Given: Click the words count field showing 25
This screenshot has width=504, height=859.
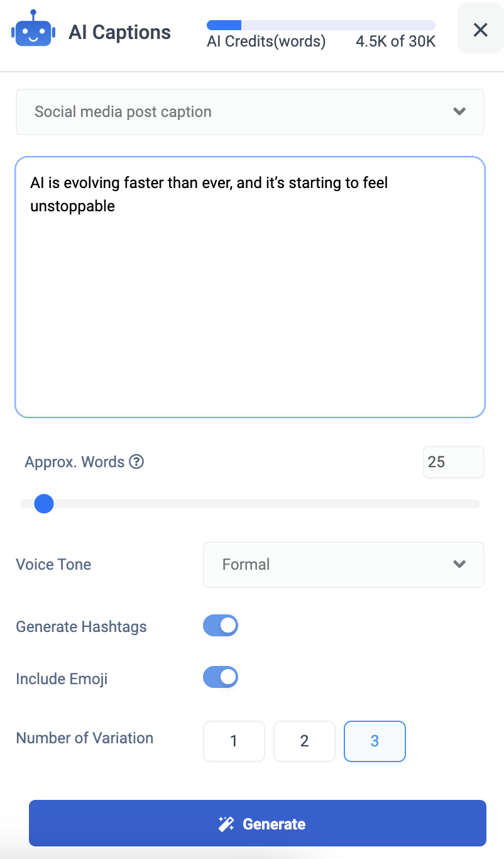Looking at the screenshot, I should [x=454, y=462].
